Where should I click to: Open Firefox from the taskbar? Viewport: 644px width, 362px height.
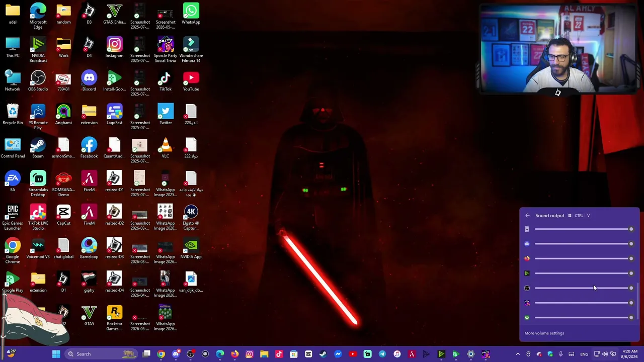coord(234,354)
